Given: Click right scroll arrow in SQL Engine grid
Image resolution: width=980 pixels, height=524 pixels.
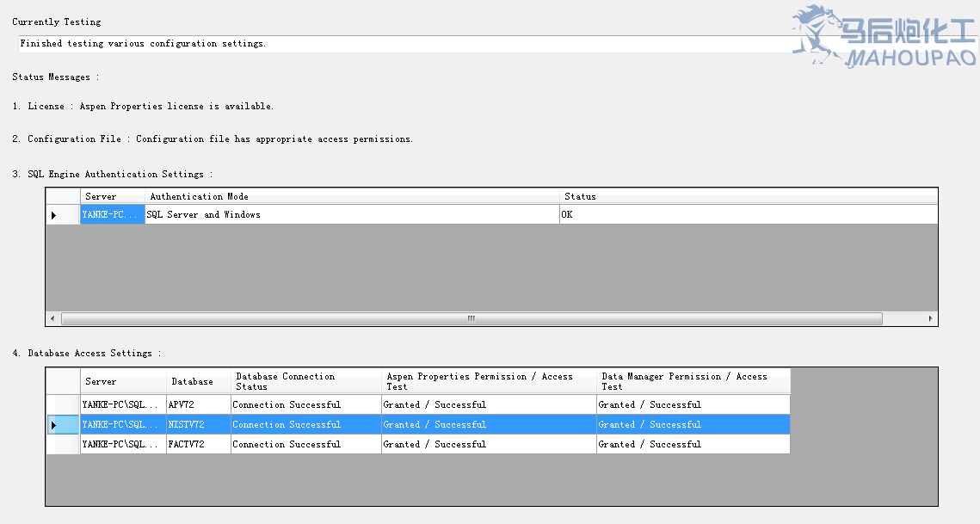Looking at the screenshot, I should point(930,319).
